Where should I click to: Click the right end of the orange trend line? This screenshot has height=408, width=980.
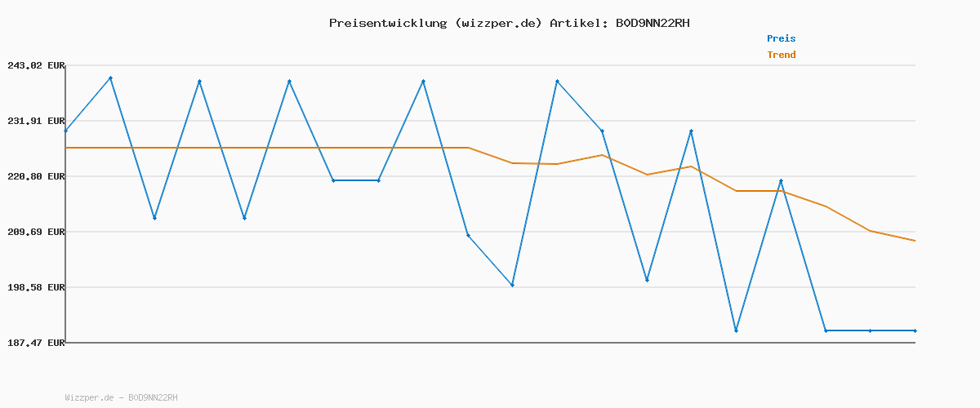(915, 241)
